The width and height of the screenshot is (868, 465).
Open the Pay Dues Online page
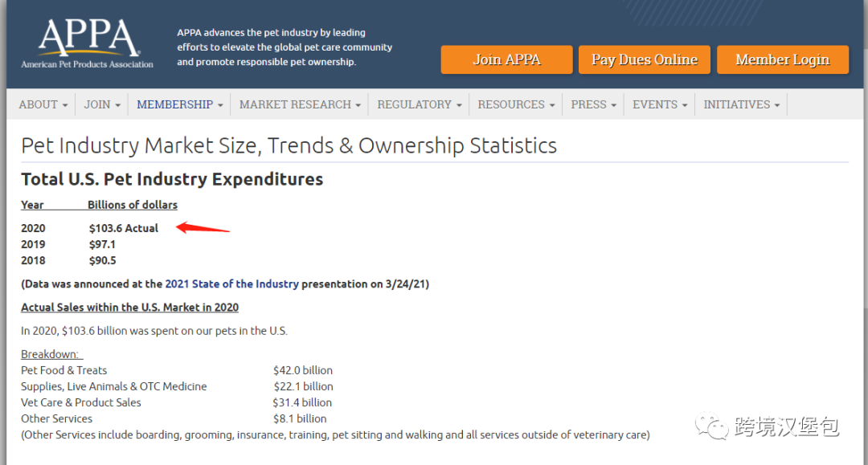pos(644,60)
